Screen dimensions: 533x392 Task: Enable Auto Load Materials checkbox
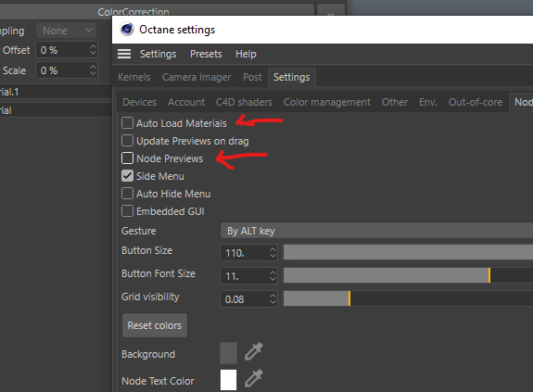(127, 123)
